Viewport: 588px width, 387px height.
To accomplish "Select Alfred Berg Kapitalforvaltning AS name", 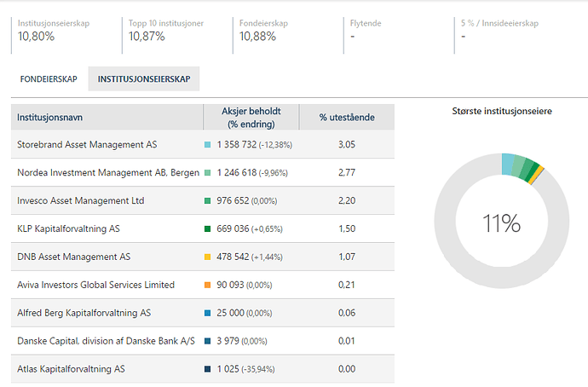I will point(84,313).
